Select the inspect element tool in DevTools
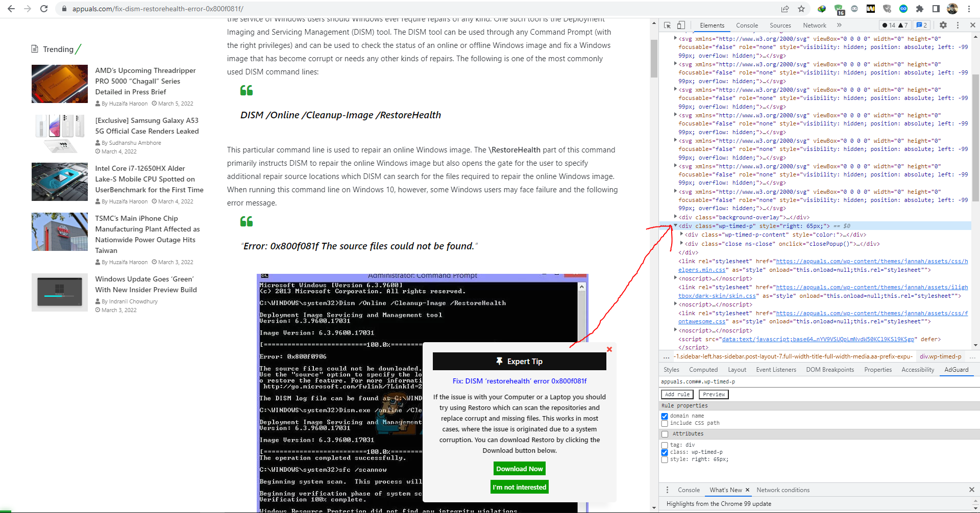The height and width of the screenshot is (513, 980). click(x=667, y=25)
